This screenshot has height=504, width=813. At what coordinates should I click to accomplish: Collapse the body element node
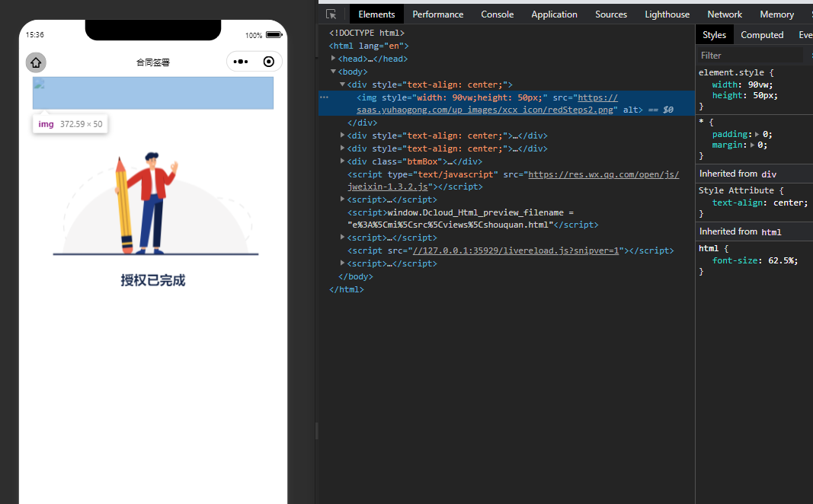334,72
